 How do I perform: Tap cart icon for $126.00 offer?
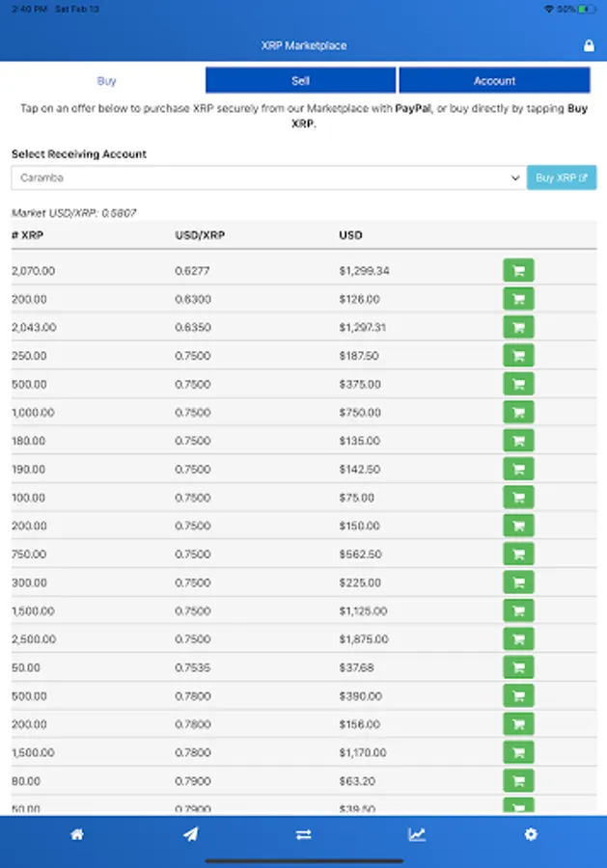(518, 299)
